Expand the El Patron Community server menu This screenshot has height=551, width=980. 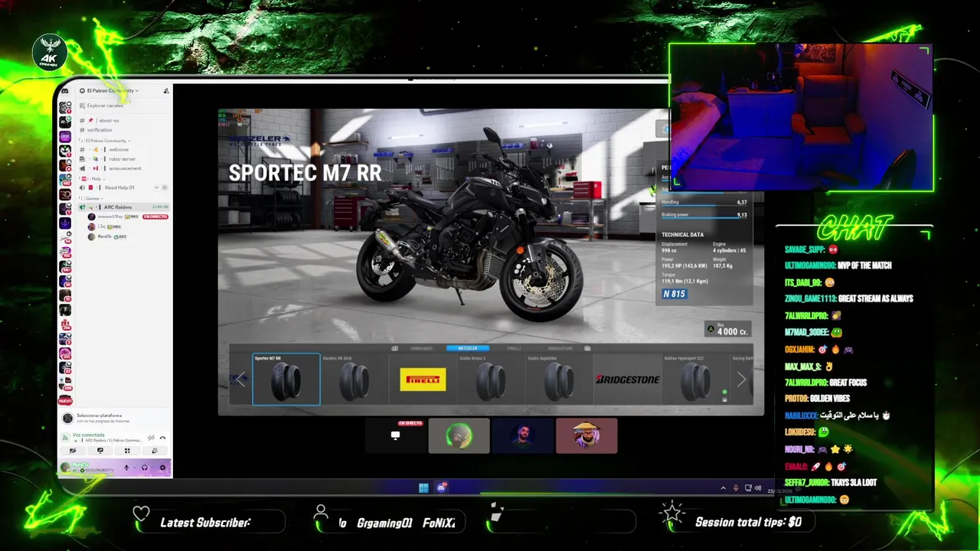click(113, 91)
